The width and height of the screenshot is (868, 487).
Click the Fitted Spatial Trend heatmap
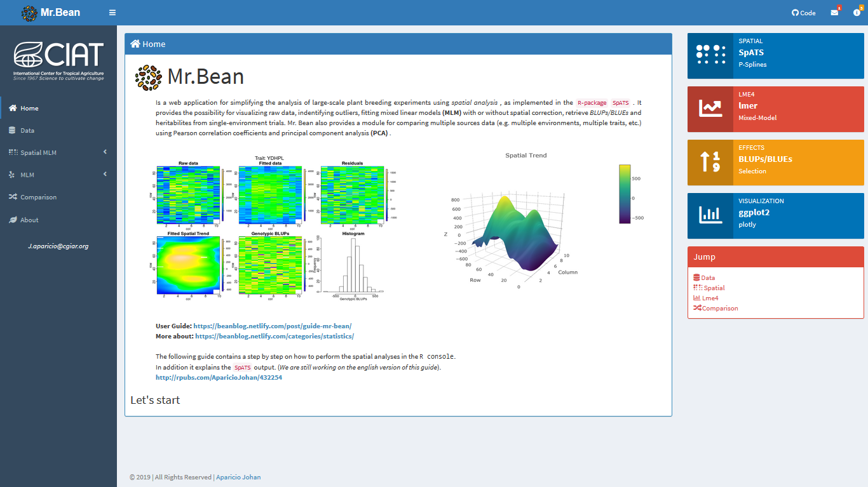pyautogui.click(x=189, y=265)
